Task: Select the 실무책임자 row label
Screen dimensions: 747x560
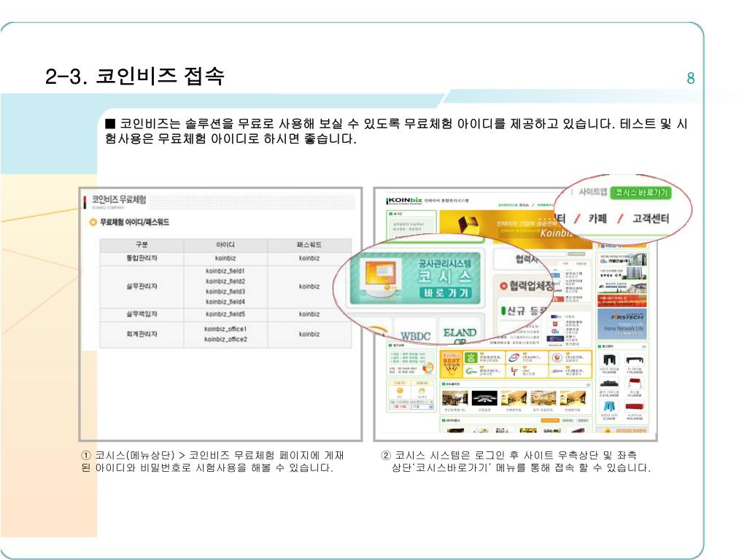Action: [x=142, y=314]
